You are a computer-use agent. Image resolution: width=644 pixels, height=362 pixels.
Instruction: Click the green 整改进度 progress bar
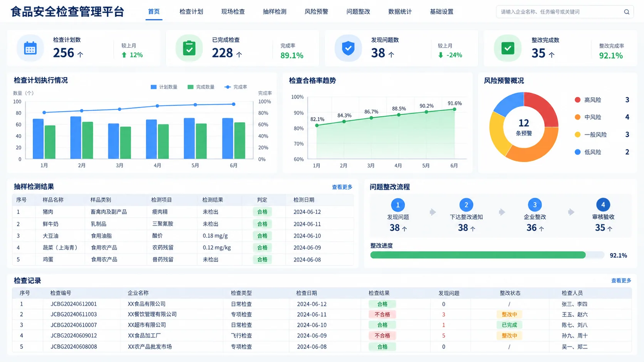click(x=478, y=255)
